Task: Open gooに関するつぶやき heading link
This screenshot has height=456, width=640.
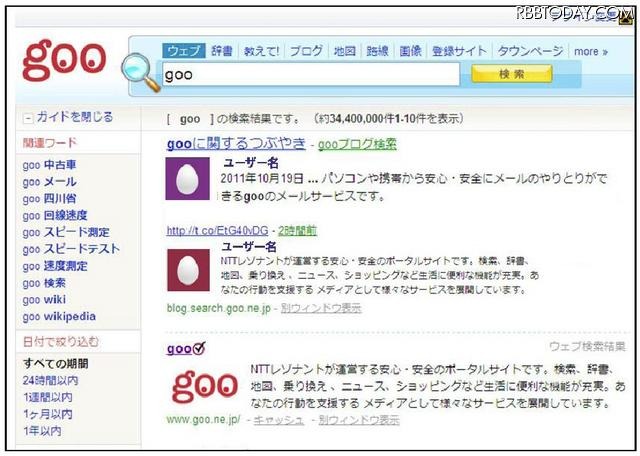Action: click(x=236, y=144)
